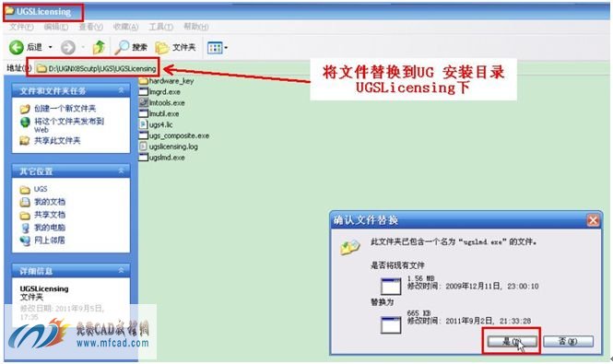The image size is (613, 364).
Task: Collapse the 其它位置 panel
Action: point(121,170)
